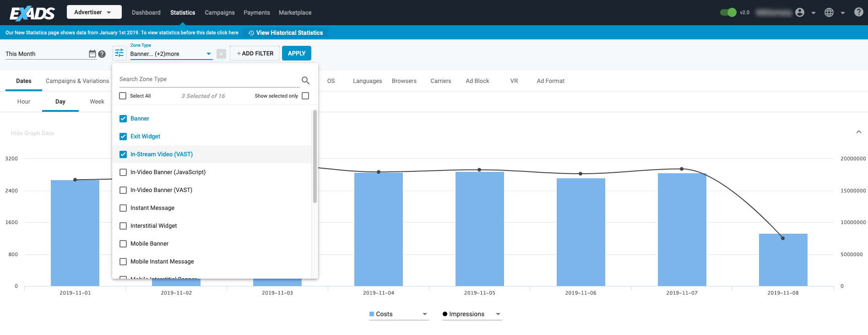Click the Zone Type list scrollbar
The height and width of the screenshot is (335, 868).
coord(315,156)
